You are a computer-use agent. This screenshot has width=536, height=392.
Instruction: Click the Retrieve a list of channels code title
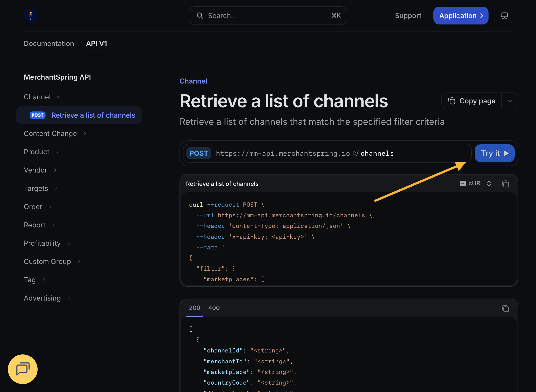222,184
